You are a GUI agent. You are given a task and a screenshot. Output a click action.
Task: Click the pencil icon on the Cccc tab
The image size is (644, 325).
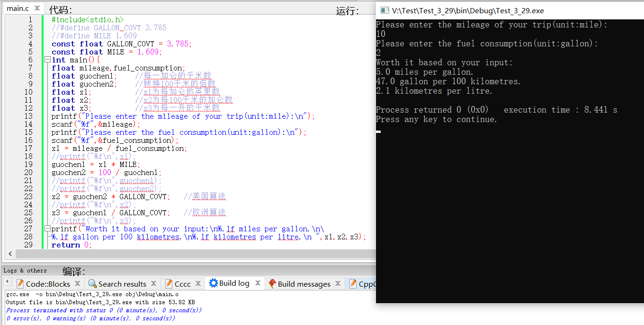coord(170,284)
